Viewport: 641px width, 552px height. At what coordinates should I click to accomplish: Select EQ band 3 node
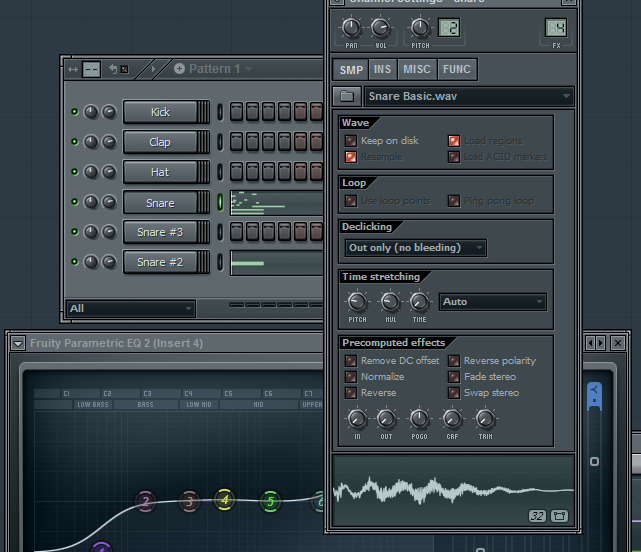point(189,501)
